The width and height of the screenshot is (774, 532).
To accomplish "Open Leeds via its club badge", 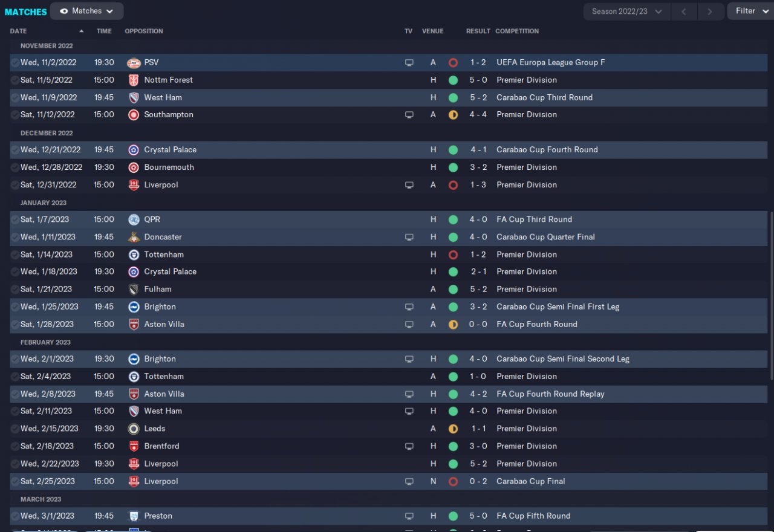I will tap(134, 429).
